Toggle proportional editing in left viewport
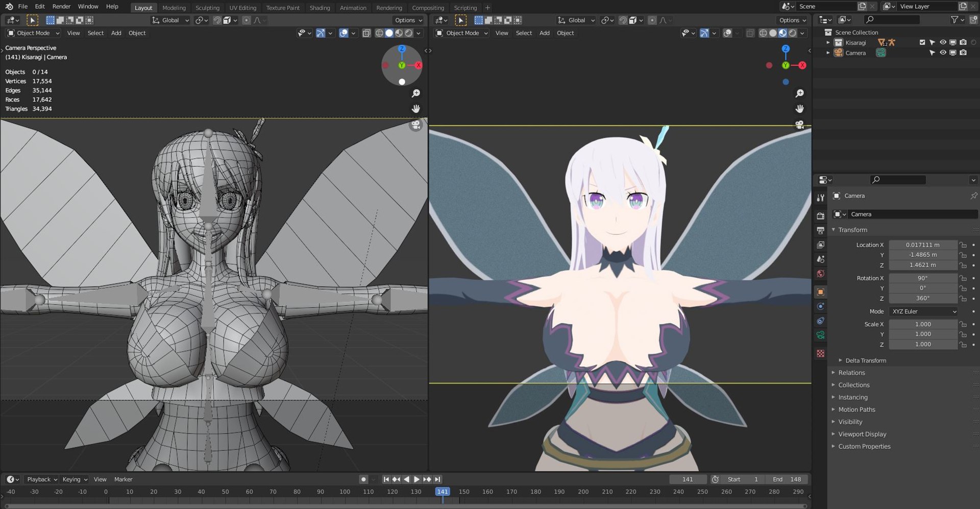980x509 pixels. pyautogui.click(x=247, y=20)
